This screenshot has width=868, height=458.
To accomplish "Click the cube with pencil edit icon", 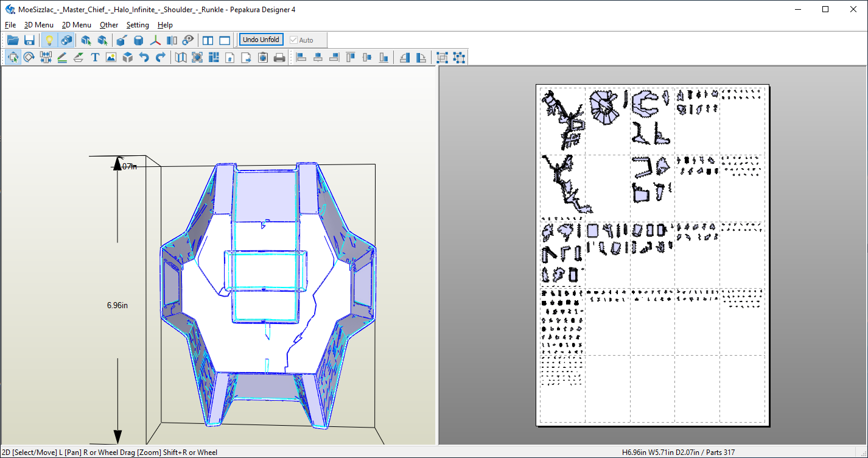I will [x=121, y=40].
